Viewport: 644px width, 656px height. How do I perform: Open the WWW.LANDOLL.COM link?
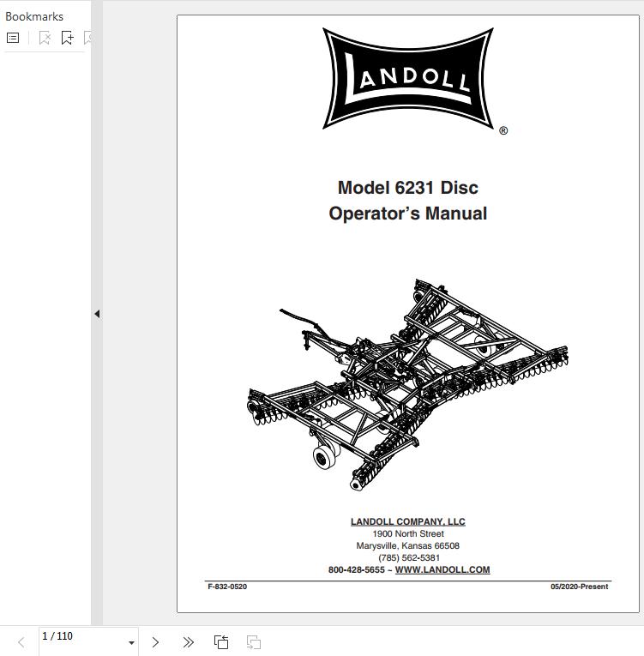click(x=442, y=569)
